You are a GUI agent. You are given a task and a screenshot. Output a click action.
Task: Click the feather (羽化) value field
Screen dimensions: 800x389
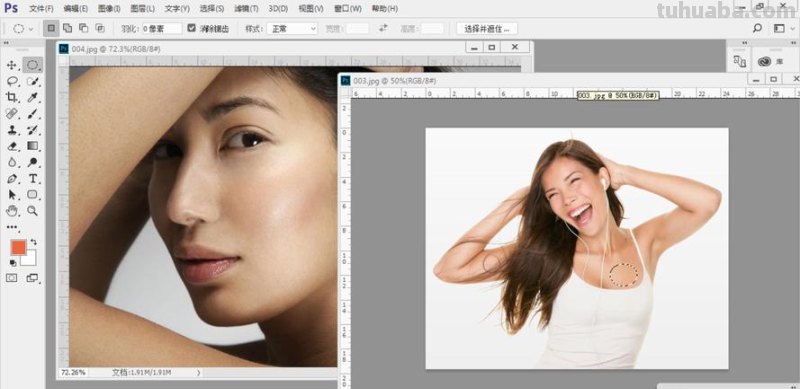(161, 29)
